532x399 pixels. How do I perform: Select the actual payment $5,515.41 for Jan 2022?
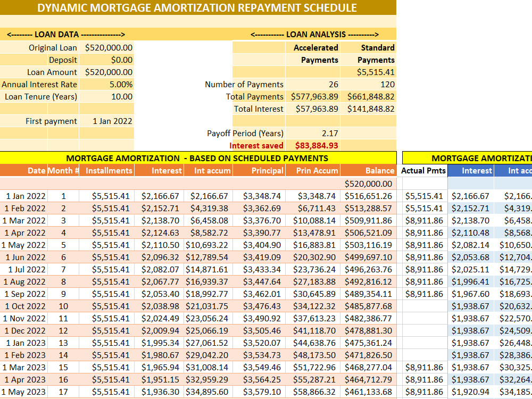pos(424,196)
